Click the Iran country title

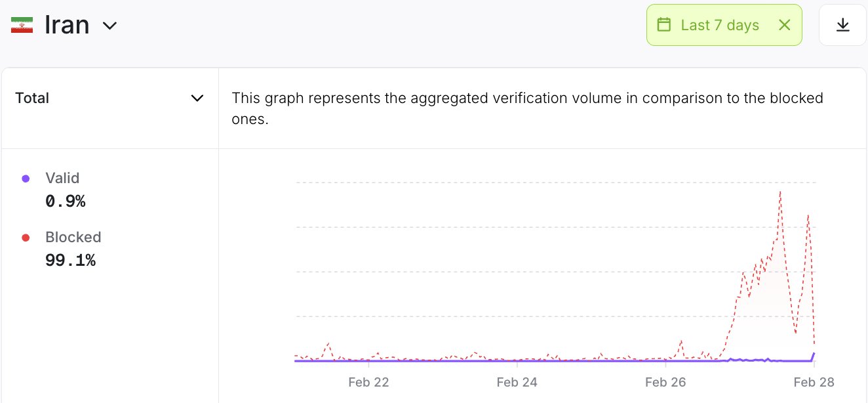coord(67,26)
